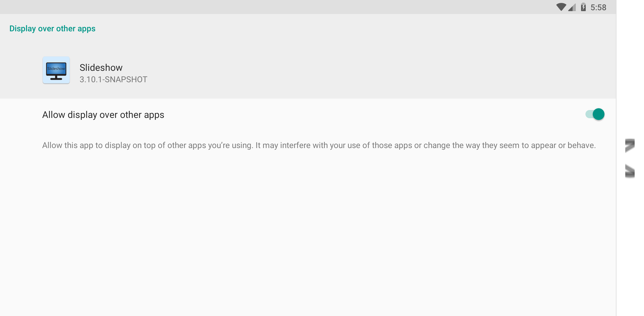
Task: Click the permission description paragraph
Action: point(319,145)
